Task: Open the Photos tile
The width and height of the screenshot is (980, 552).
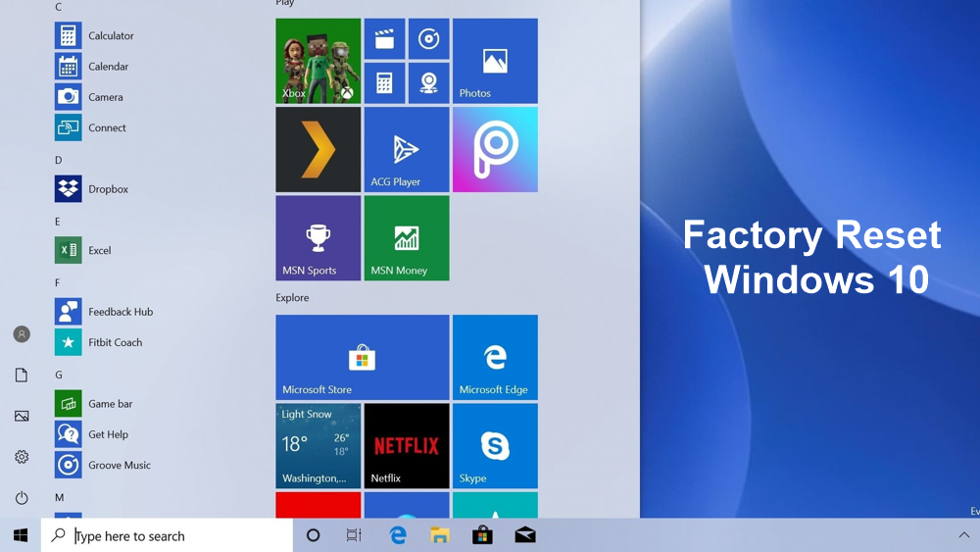Action: [x=495, y=61]
